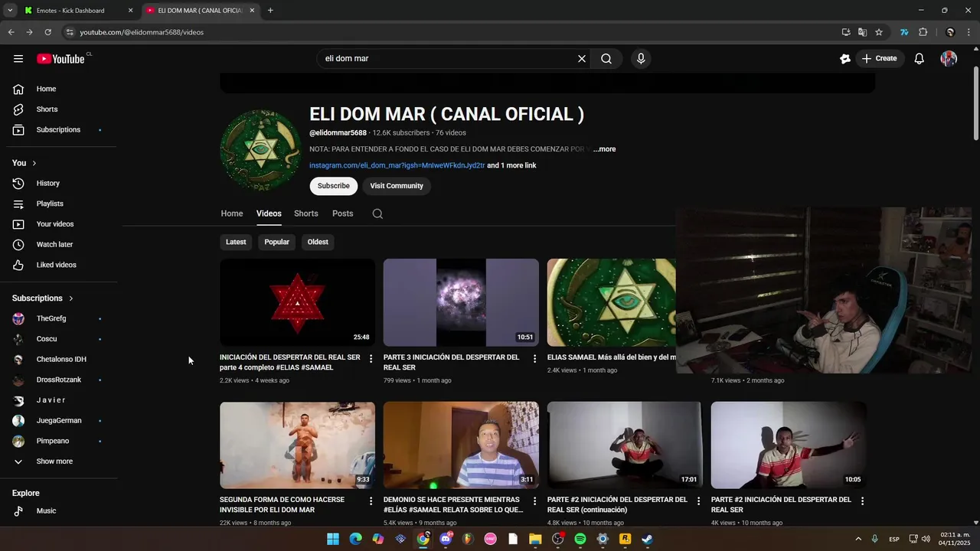Open the 'and 1 more link' text
Viewport: 980px width, 551px height.
tap(511, 165)
